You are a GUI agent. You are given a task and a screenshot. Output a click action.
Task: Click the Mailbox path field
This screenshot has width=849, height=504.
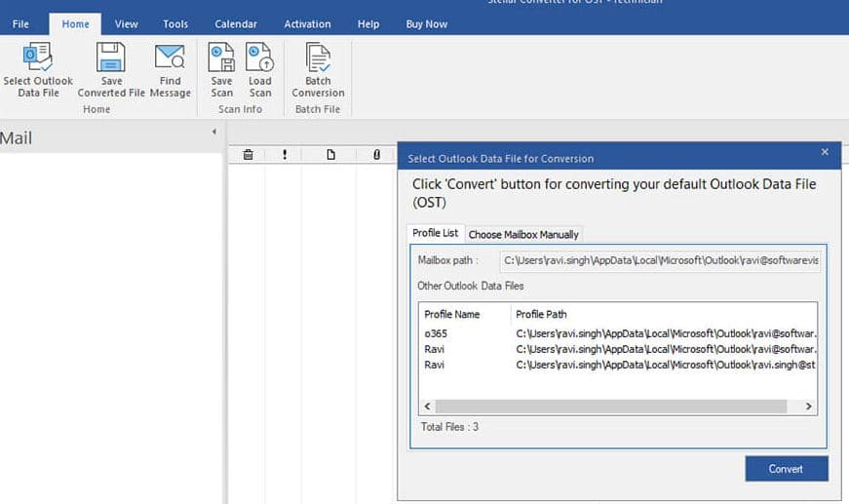click(660, 260)
